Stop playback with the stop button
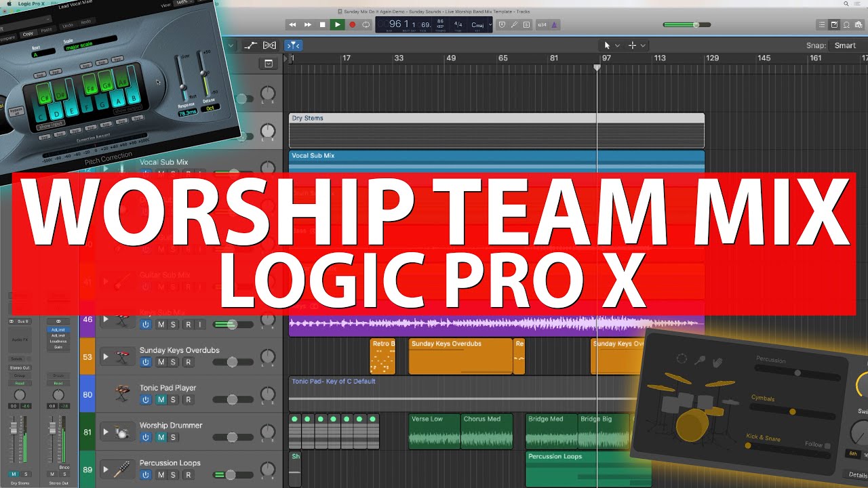The image size is (868, 488). coord(323,25)
